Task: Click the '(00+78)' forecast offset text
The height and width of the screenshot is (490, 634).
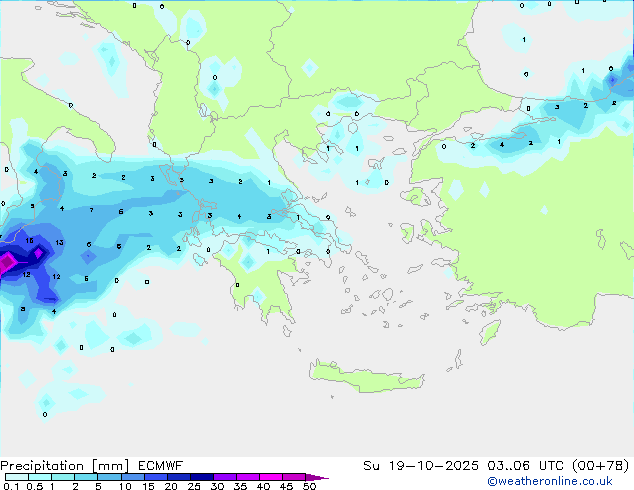Action: coord(601,466)
